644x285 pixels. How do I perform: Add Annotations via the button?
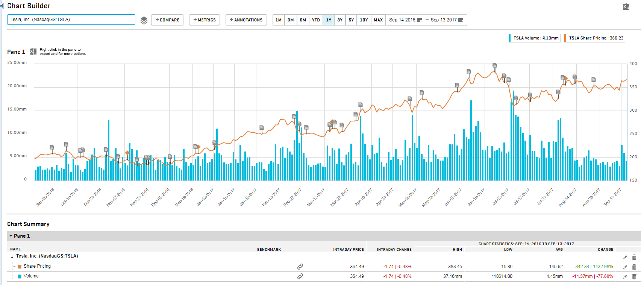pyautogui.click(x=246, y=20)
